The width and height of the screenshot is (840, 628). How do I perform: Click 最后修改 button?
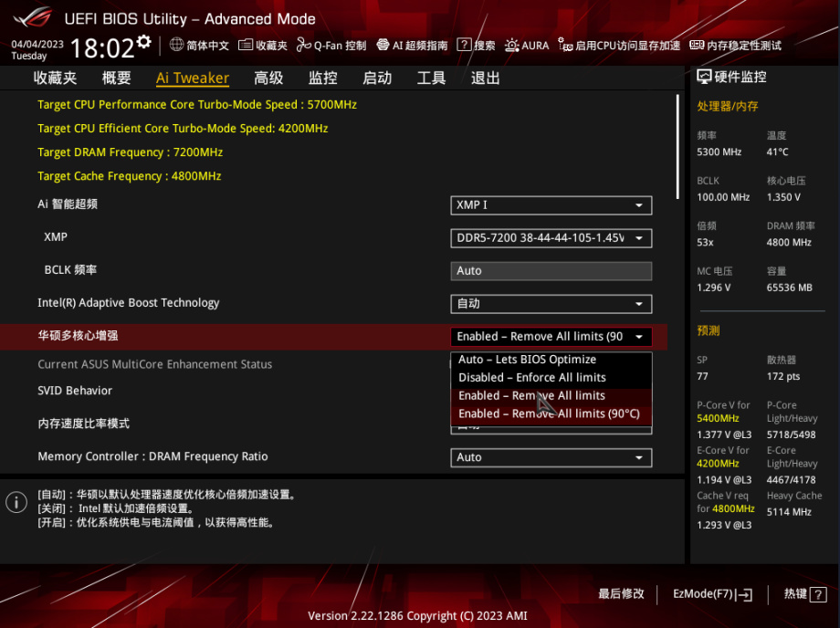pos(621,593)
